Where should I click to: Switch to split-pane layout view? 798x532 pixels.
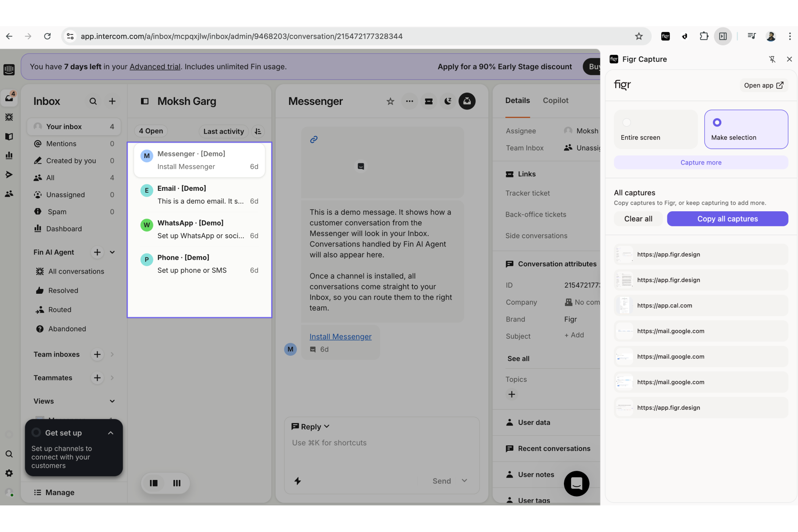point(154,483)
